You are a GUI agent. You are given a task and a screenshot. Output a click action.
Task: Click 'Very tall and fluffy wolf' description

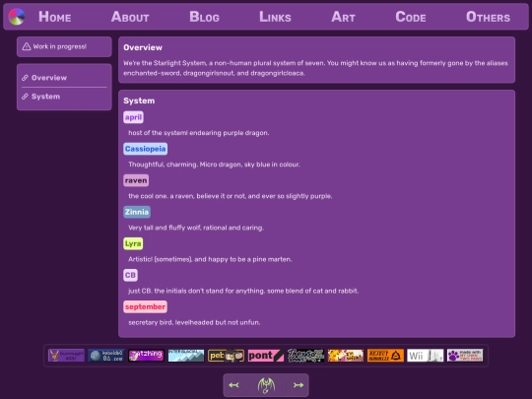[164, 228]
